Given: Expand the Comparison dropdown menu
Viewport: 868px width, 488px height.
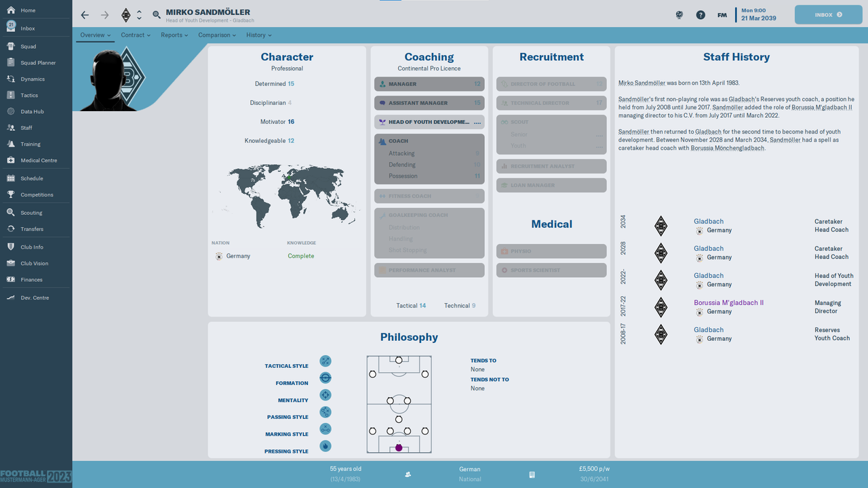Looking at the screenshot, I should coord(217,35).
